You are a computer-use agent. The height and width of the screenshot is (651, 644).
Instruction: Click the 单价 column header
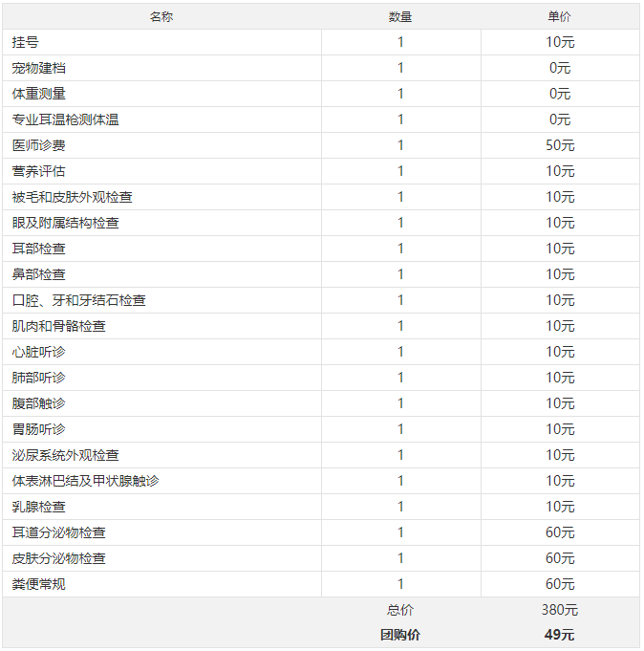559,16
